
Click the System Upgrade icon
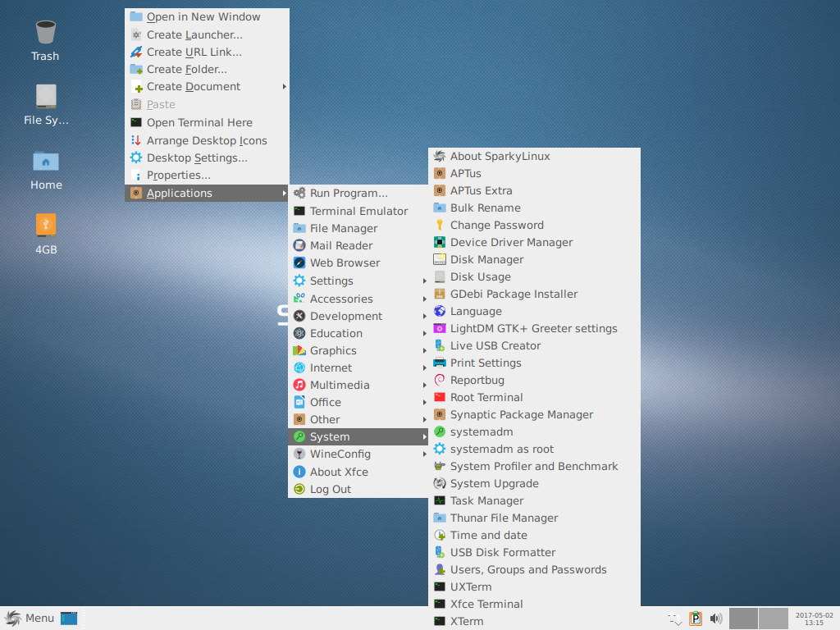click(440, 483)
